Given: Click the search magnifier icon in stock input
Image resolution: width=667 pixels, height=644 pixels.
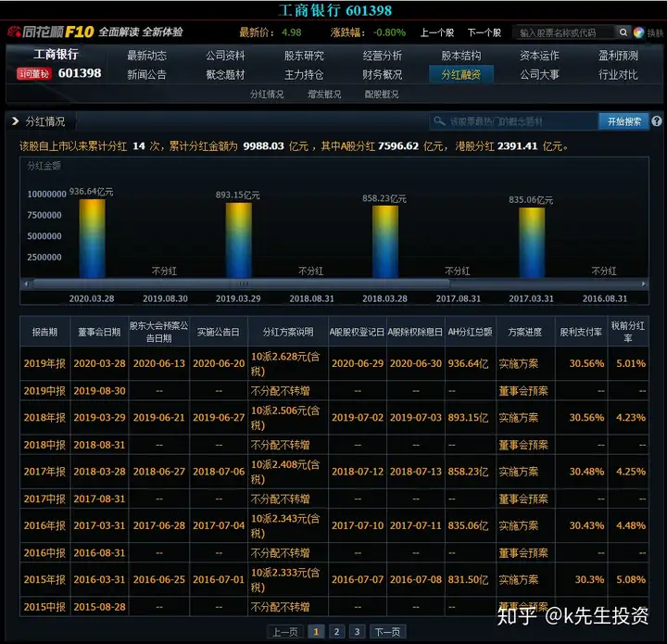Looking at the screenshot, I should pos(623,32).
